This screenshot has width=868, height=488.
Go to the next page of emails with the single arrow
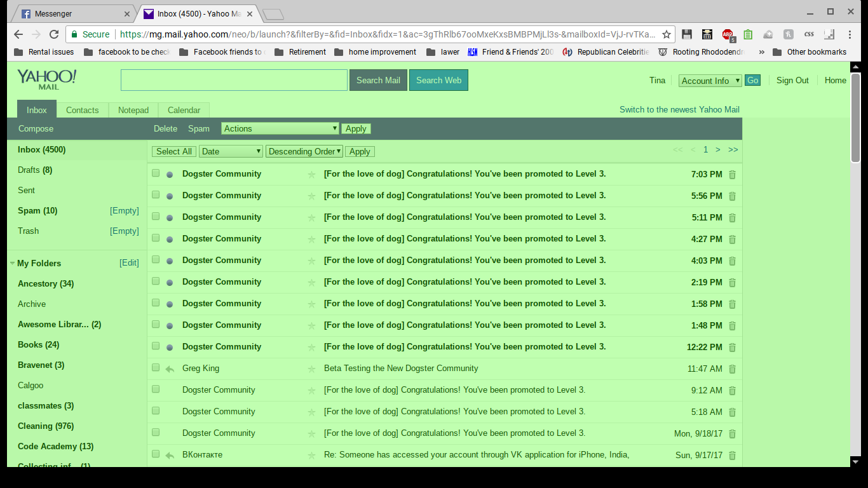coord(718,150)
